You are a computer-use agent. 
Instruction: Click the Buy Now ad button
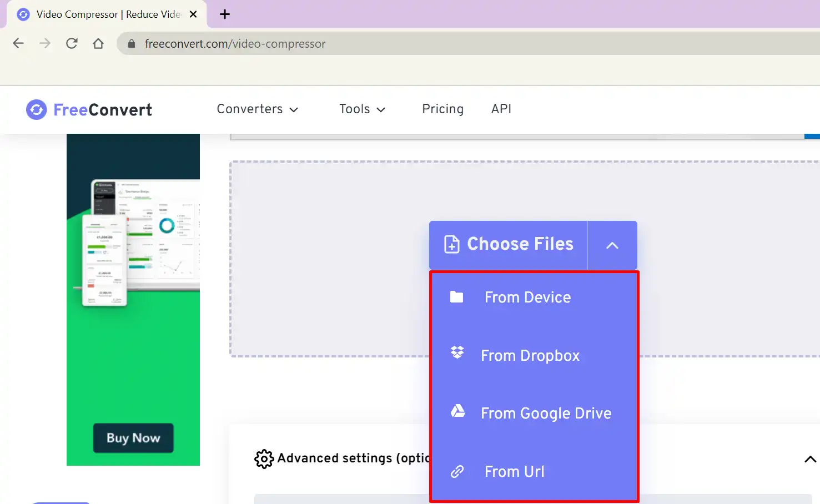click(133, 438)
